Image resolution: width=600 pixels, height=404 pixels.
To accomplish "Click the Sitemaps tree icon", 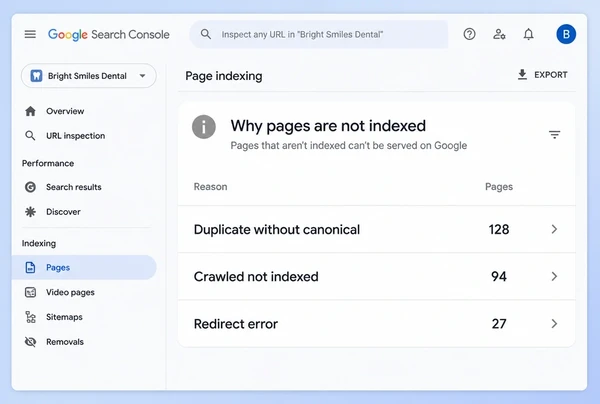I will (x=30, y=317).
